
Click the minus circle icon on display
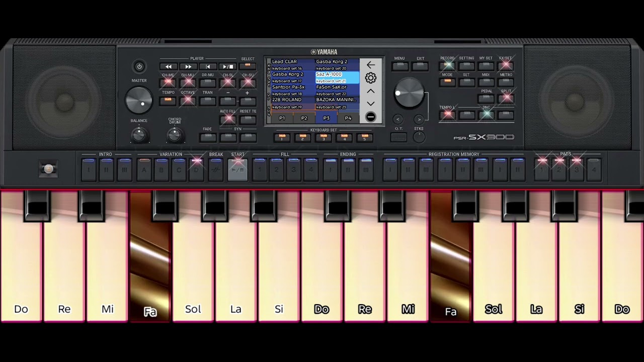tap(371, 117)
